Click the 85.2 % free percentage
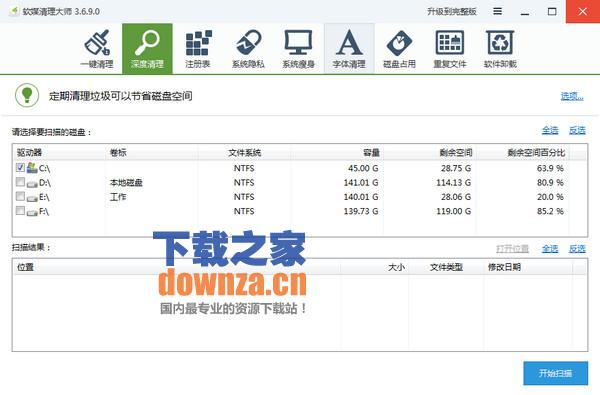Image resolution: width=600 pixels, height=395 pixels. point(550,211)
